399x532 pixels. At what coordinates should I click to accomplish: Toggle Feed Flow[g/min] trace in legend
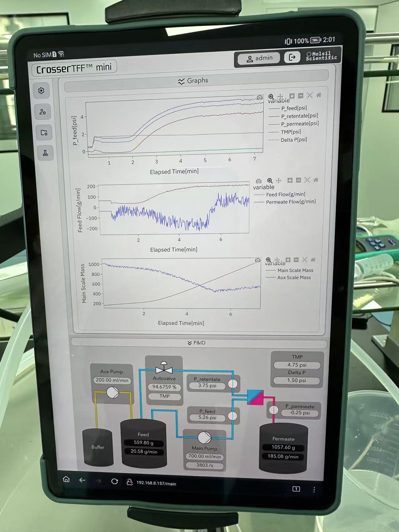(x=280, y=194)
